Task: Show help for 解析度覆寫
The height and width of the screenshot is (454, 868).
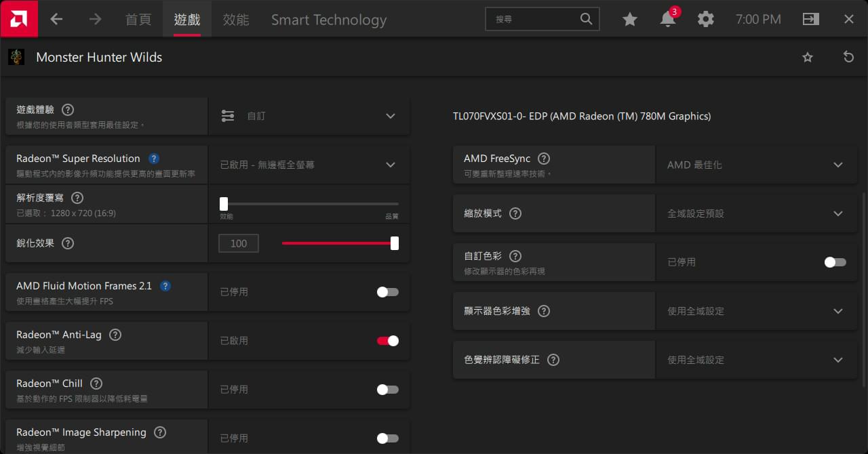Action: click(77, 198)
